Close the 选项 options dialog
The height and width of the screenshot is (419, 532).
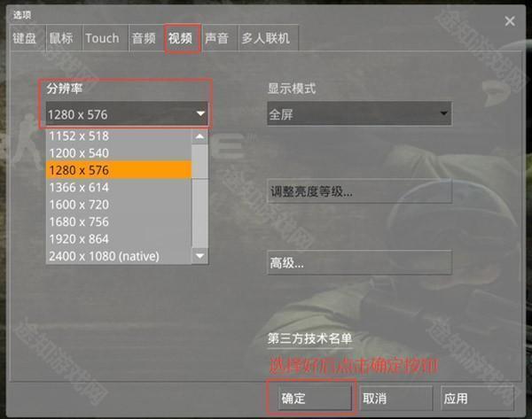tap(510, 21)
